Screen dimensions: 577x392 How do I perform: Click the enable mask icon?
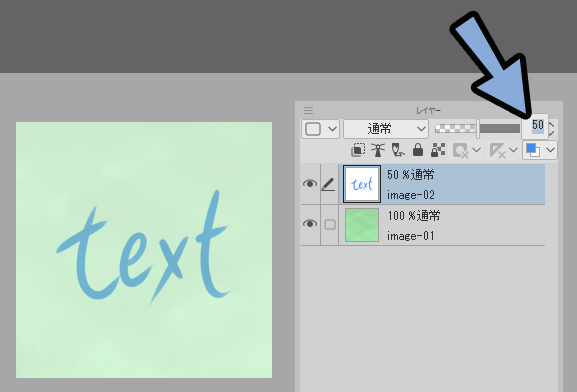461,151
